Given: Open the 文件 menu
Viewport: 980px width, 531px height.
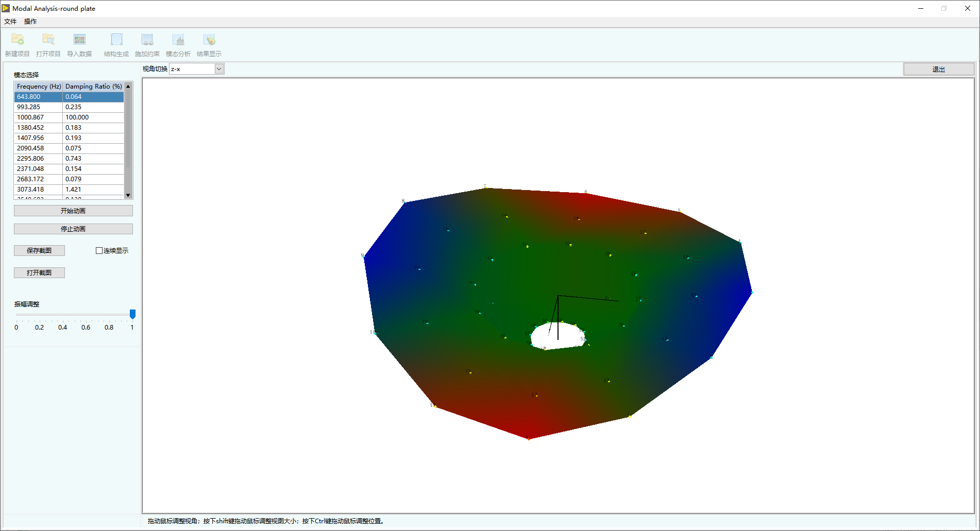Looking at the screenshot, I should pyautogui.click(x=10, y=22).
